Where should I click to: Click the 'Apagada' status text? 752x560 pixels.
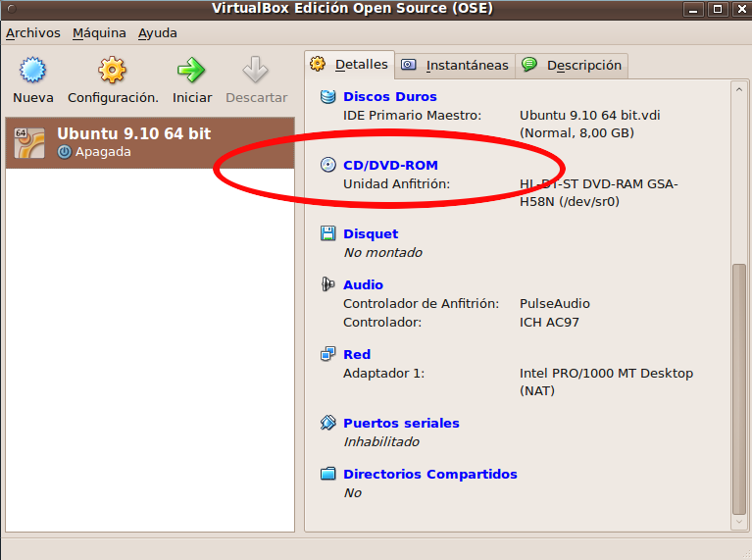(x=103, y=152)
